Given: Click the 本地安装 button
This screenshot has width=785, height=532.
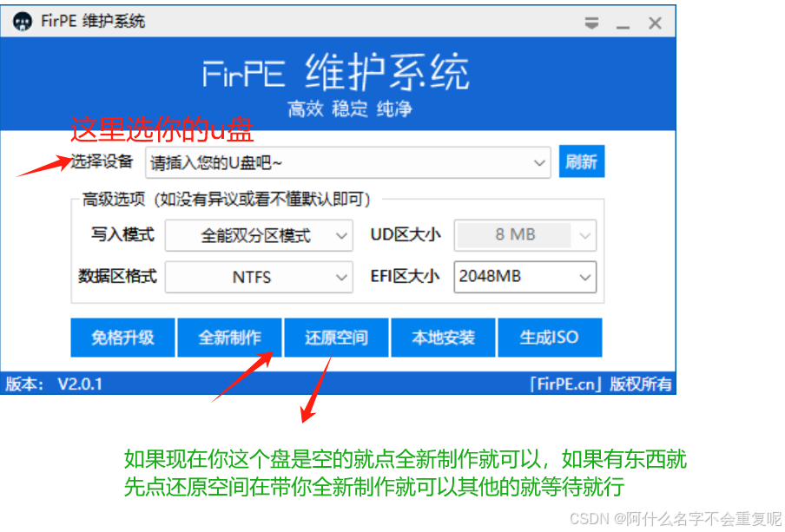Looking at the screenshot, I should pyautogui.click(x=443, y=338).
